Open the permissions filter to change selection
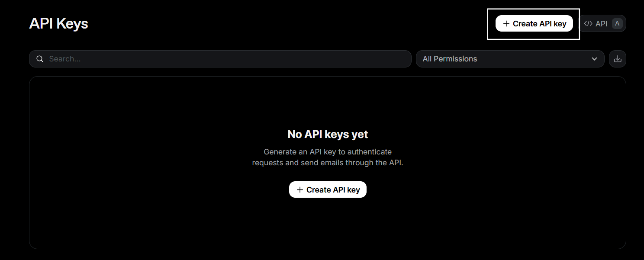The height and width of the screenshot is (260, 644). (x=510, y=58)
